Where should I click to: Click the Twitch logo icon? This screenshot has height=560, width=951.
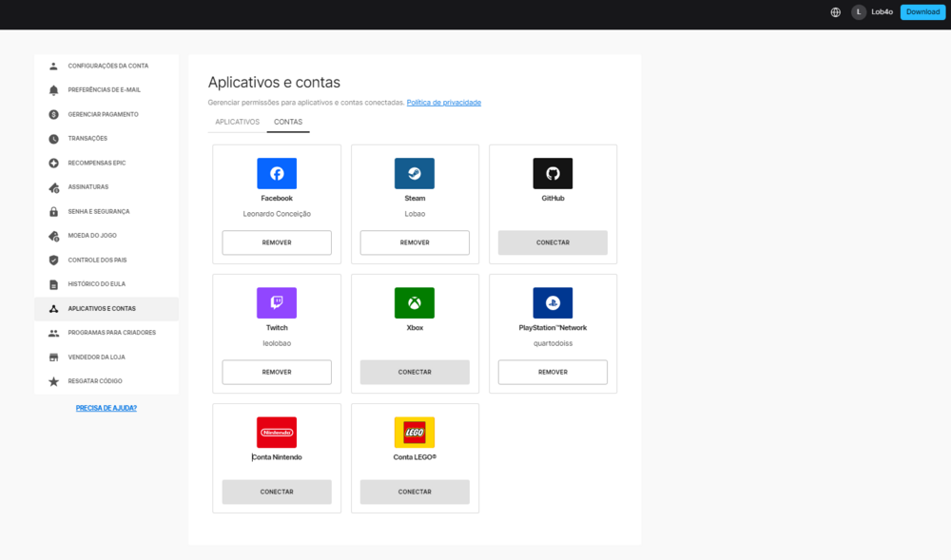pyautogui.click(x=277, y=302)
